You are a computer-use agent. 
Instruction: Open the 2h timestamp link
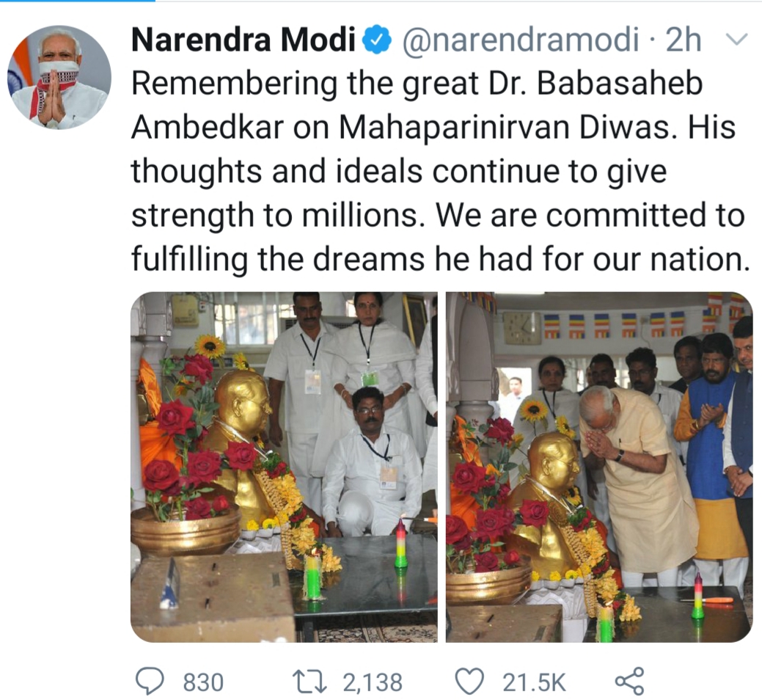click(x=684, y=40)
